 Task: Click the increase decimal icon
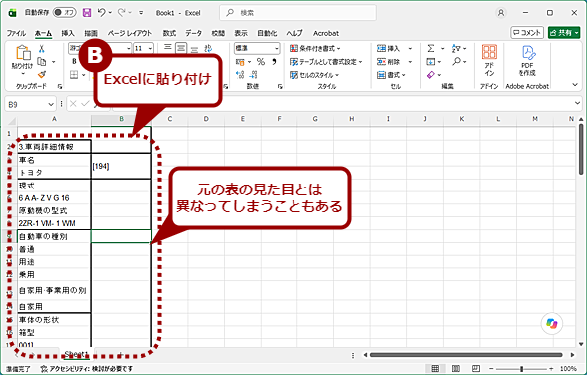point(240,75)
